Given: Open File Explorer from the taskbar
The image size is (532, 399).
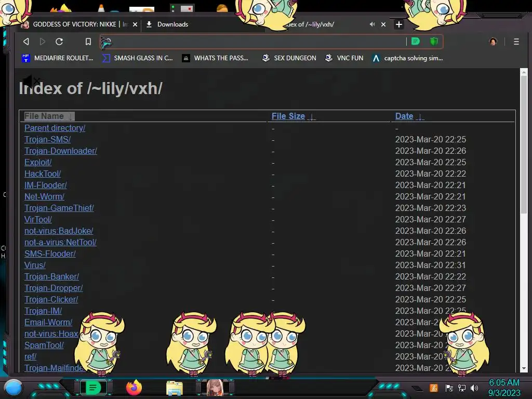Looking at the screenshot, I should (x=175, y=388).
